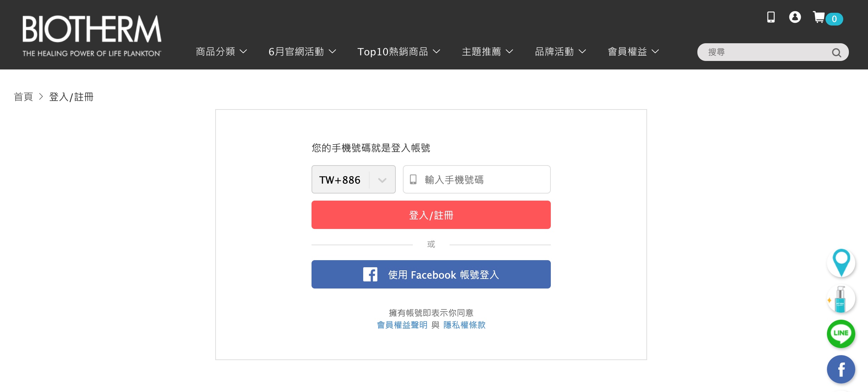Click the store locator pin icon
The height and width of the screenshot is (392, 868).
coord(841,263)
